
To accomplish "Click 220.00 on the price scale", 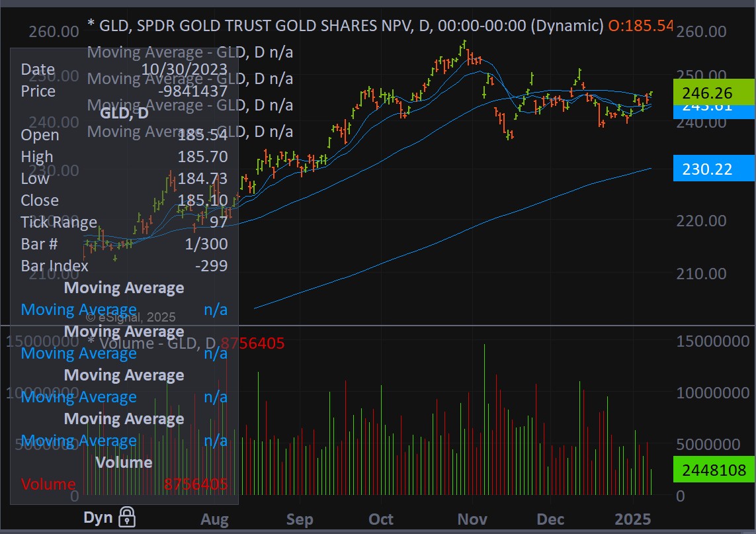I will pos(701,221).
